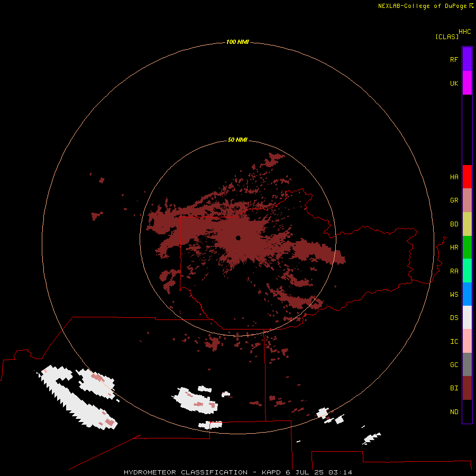Click the NEXLAB-College of DuPage credit text
The image size is (476, 476).
tap(423, 6)
